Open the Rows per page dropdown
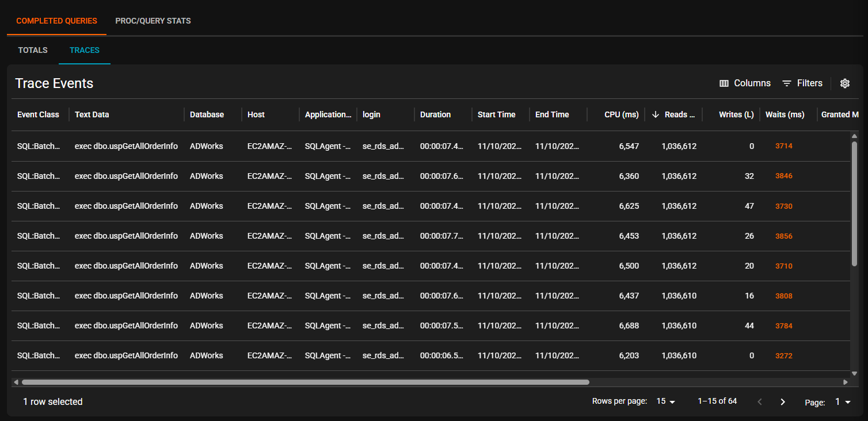Image resolution: width=868 pixels, height=421 pixels. [x=666, y=401]
